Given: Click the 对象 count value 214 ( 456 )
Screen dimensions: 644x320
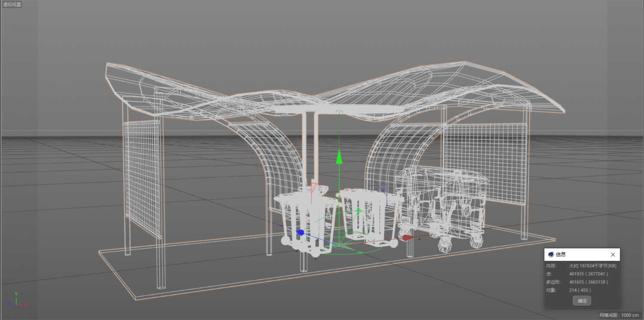Looking at the screenshot, I should click(580, 290).
